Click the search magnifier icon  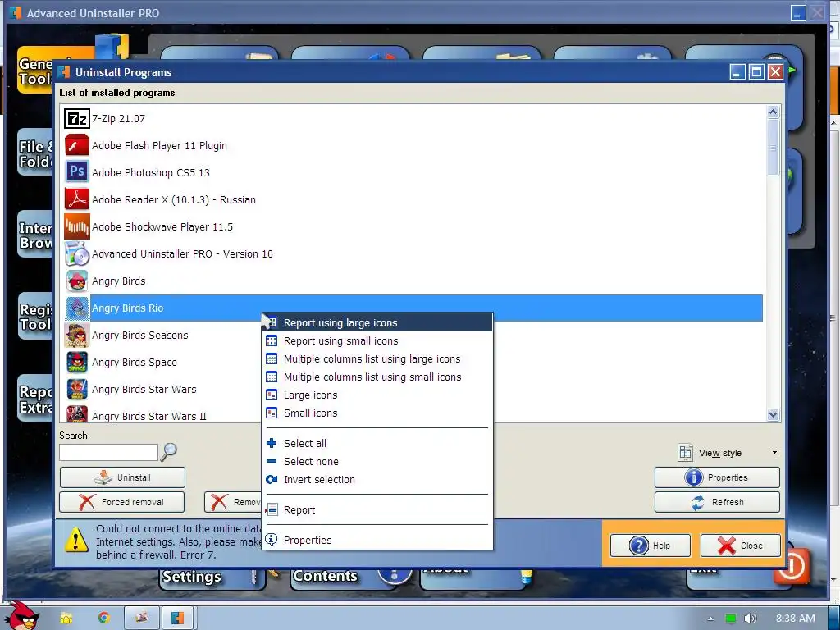click(x=168, y=452)
